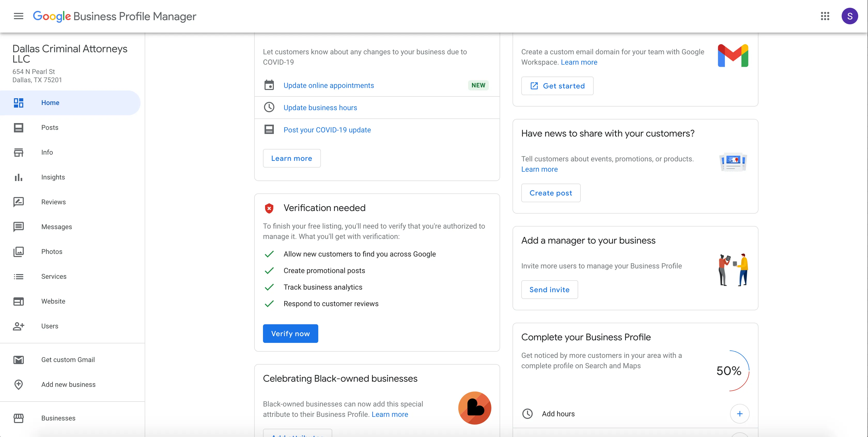Image resolution: width=868 pixels, height=437 pixels.
Task: Open Update online appointments link
Action: pyautogui.click(x=329, y=85)
